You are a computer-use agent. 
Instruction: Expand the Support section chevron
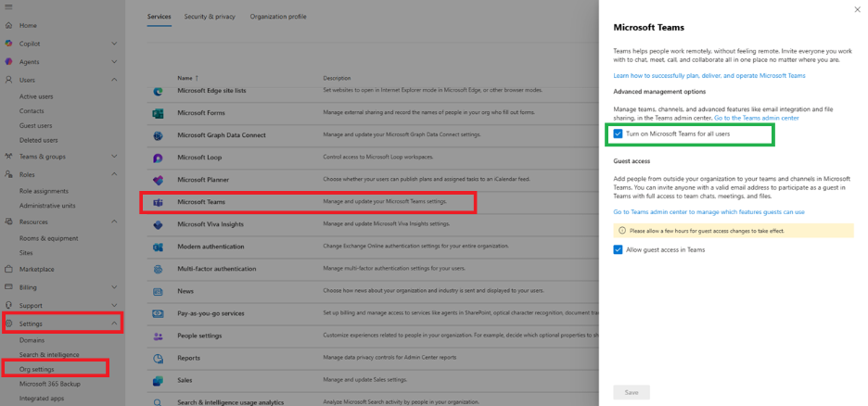coord(114,305)
